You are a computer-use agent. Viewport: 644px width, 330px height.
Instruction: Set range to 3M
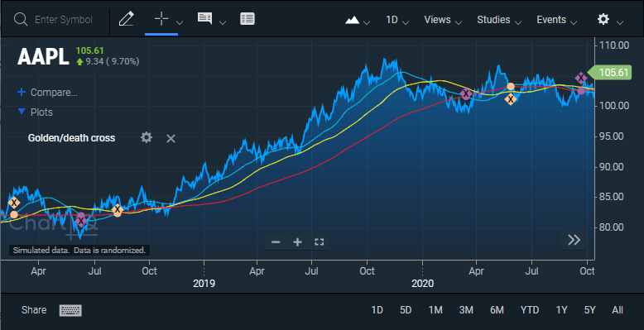click(466, 310)
